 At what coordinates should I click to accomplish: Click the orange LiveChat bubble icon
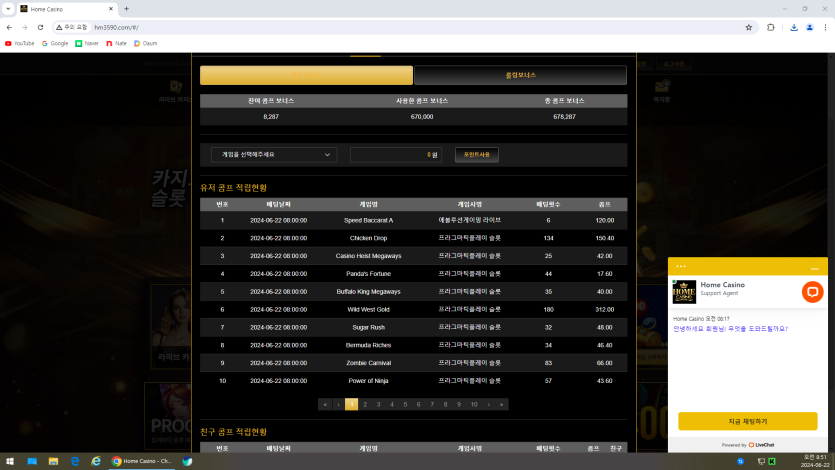click(x=812, y=292)
